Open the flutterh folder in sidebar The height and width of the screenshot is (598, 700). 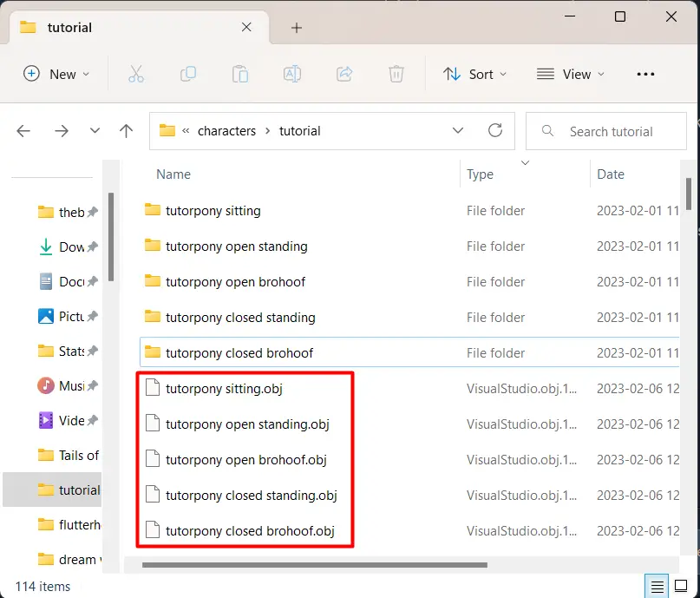tap(68, 525)
